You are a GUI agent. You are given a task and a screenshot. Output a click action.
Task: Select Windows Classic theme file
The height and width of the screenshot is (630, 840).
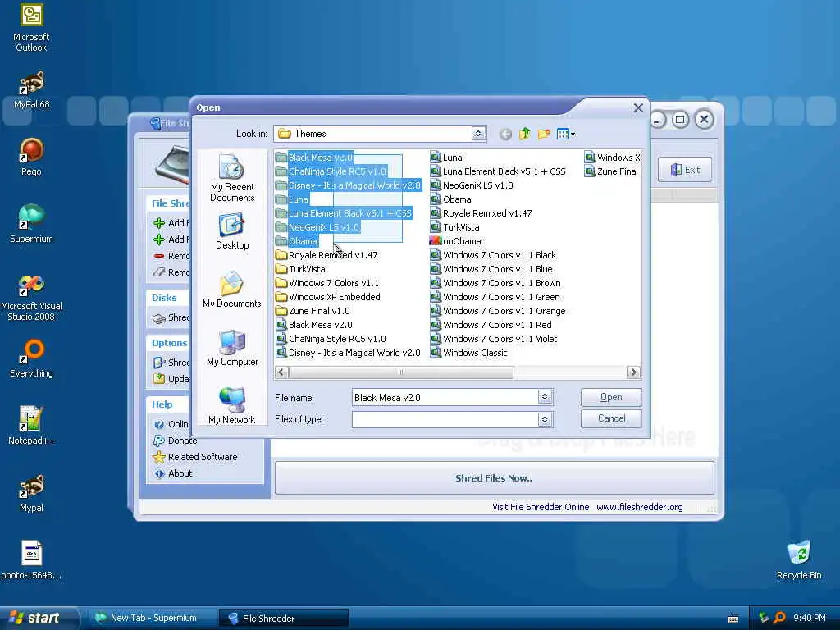pos(468,353)
